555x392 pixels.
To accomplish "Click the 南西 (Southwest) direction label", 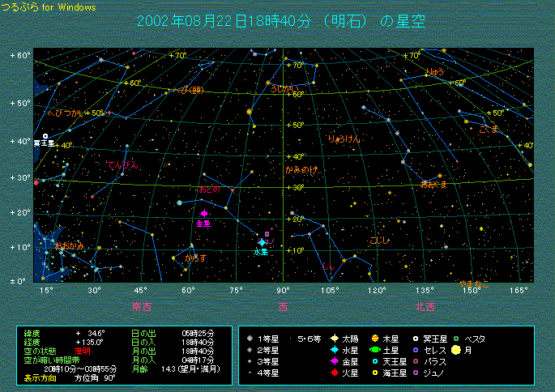I will point(142,307).
